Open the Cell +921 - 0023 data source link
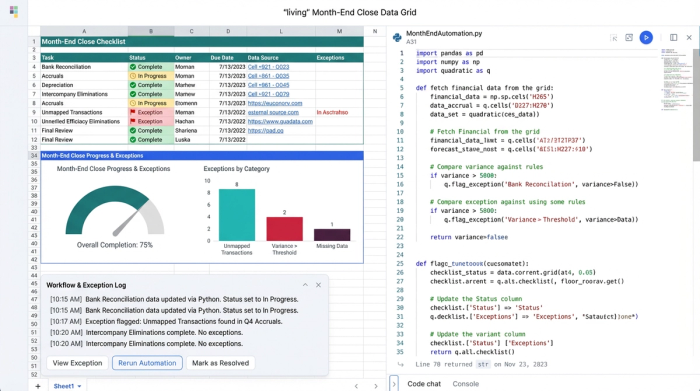Screen dimensions: 700x391 pos(268,67)
